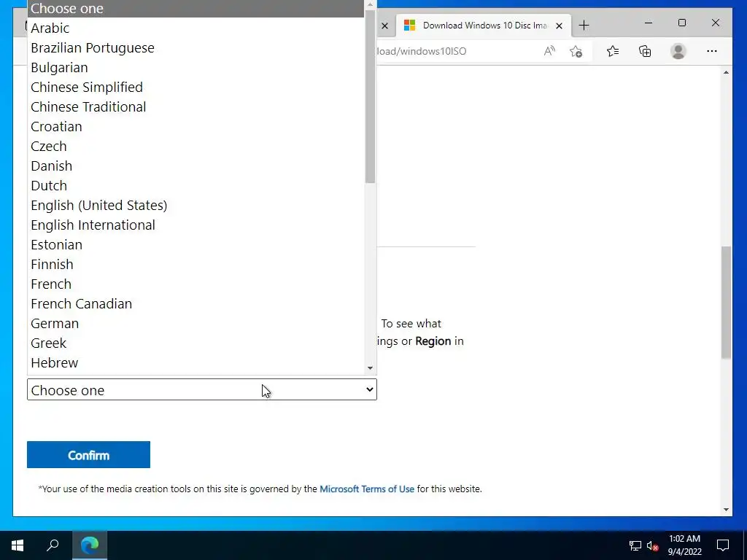Open network status tray icon

[635, 545]
